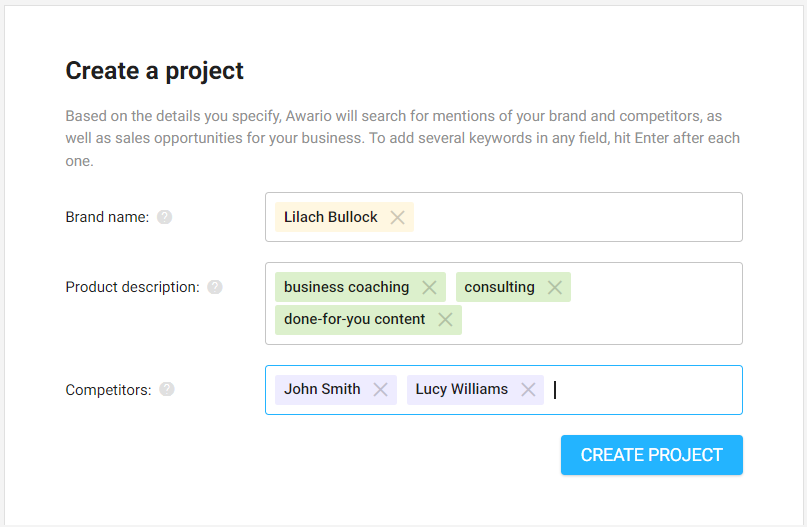Select the consulting tag text
This screenshot has width=807, height=527.
pyautogui.click(x=499, y=287)
